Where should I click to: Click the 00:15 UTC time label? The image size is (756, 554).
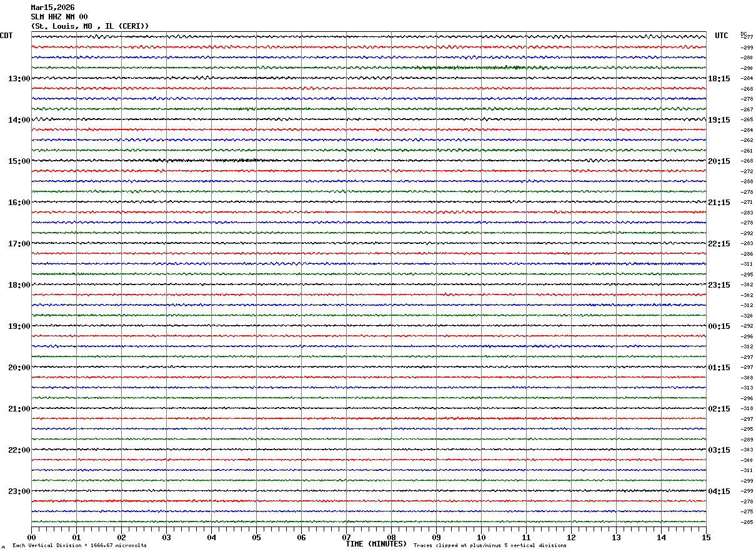(719, 326)
